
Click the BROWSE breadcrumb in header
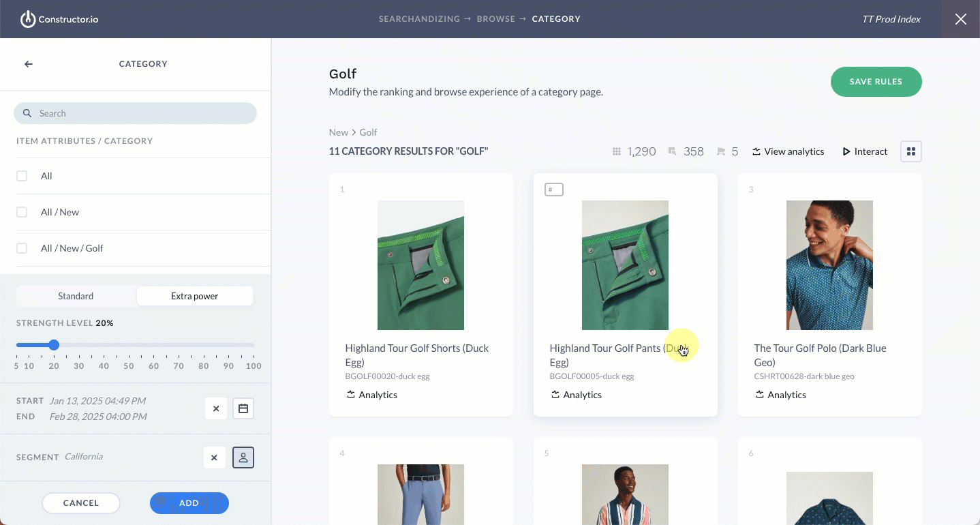click(x=496, y=19)
